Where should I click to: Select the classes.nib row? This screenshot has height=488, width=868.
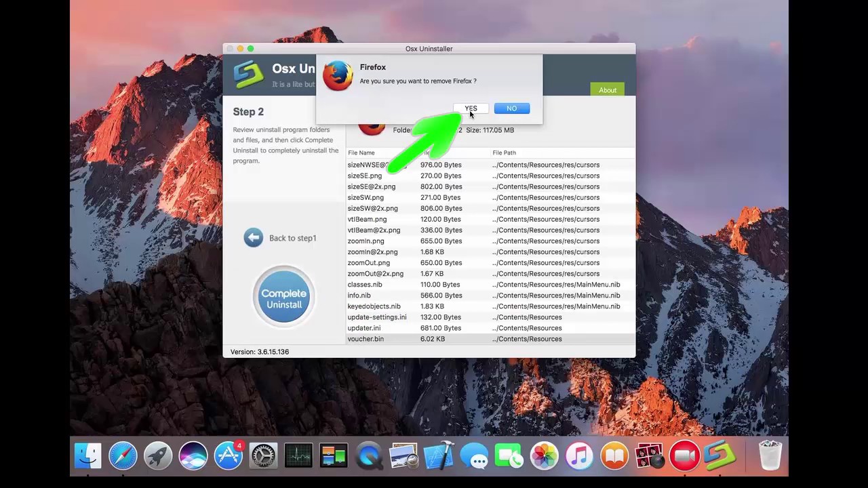click(x=491, y=284)
